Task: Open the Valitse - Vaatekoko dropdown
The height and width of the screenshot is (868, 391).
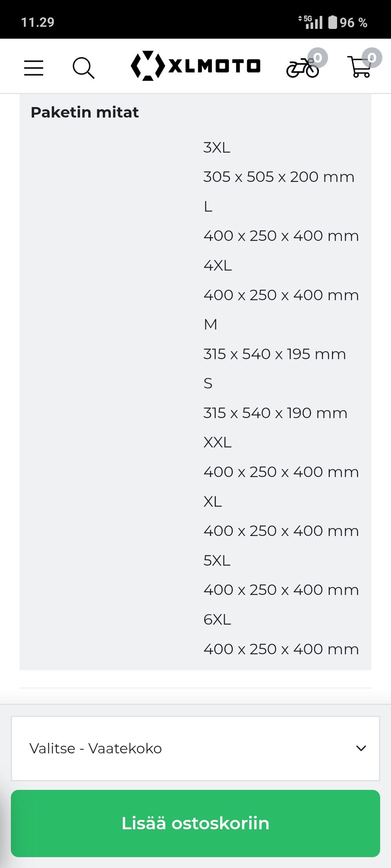Action: (x=195, y=748)
